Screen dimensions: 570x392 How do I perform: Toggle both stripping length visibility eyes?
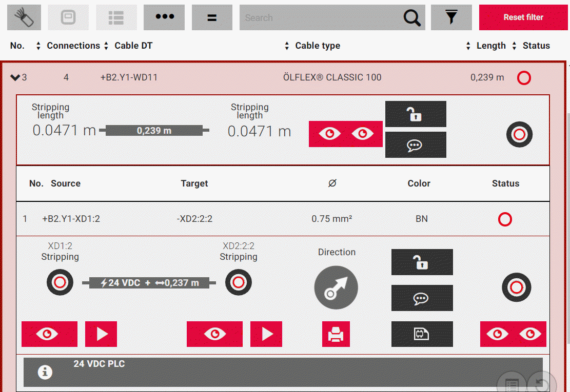pyautogui.click(x=345, y=134)
